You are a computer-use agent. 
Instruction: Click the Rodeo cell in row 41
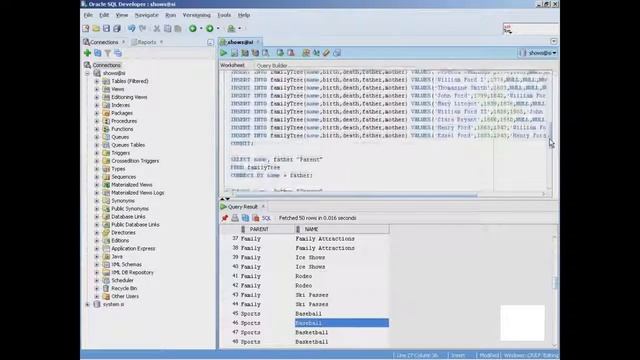(342, 276)
